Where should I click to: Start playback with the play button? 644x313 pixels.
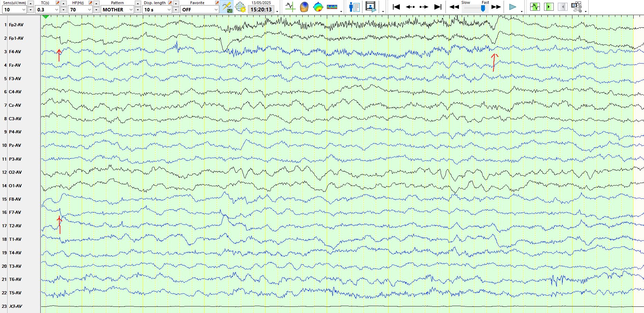coord(513,7)
